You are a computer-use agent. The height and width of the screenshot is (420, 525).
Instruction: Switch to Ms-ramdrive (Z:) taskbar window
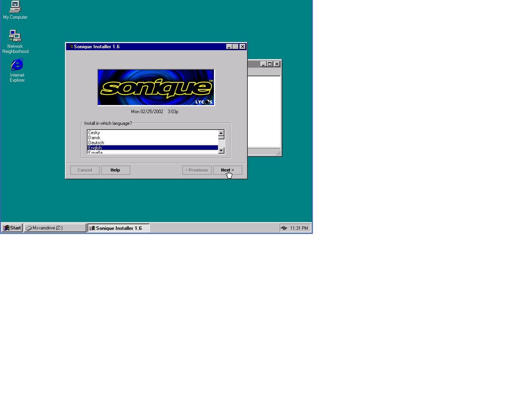point(55,228)
